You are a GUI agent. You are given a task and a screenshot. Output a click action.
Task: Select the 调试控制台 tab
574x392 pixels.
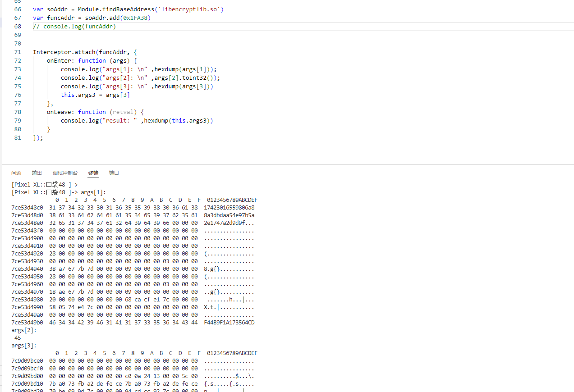pos(65,173)
